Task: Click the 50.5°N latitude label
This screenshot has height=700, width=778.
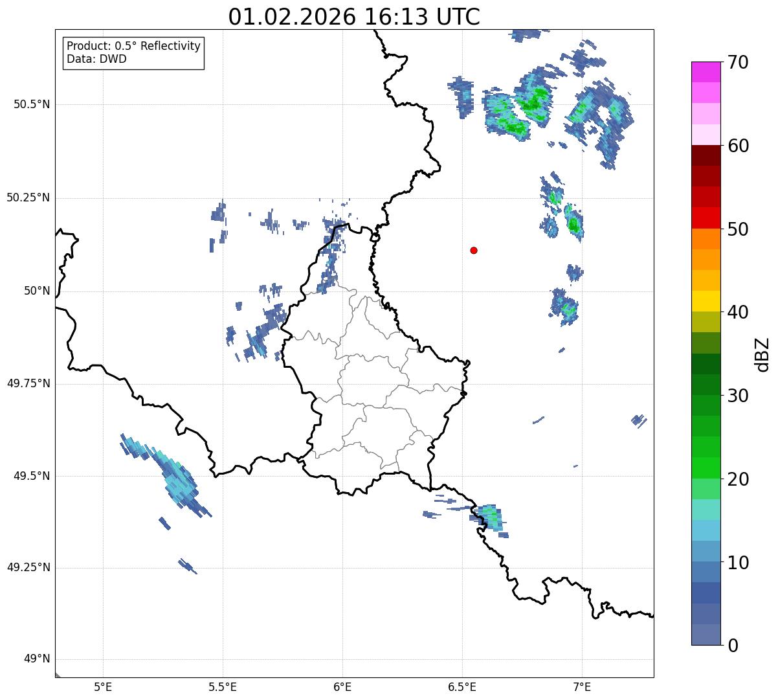Action: pyautogui.click(x=31, y=104)
